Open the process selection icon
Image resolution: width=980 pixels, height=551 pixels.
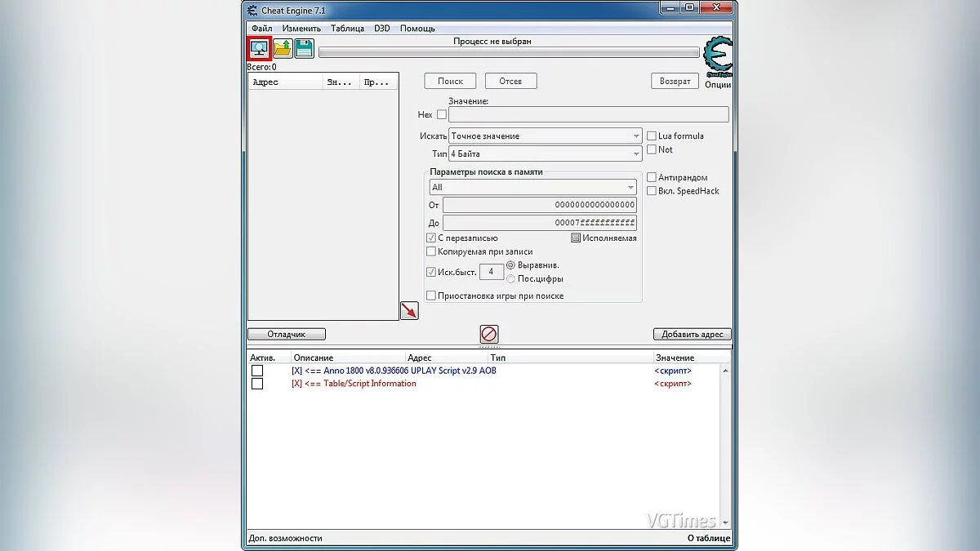pyautogui.click(x=260, y=48)
